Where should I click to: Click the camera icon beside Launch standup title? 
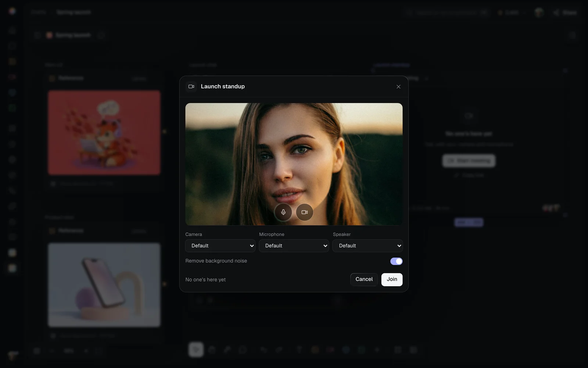tap(191, 86)
